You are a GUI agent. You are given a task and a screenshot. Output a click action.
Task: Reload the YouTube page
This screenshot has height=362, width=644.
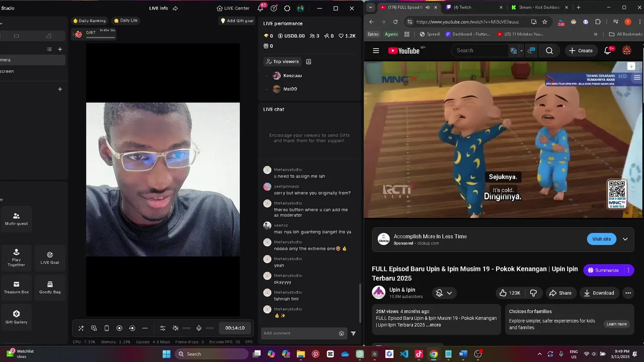395,22
